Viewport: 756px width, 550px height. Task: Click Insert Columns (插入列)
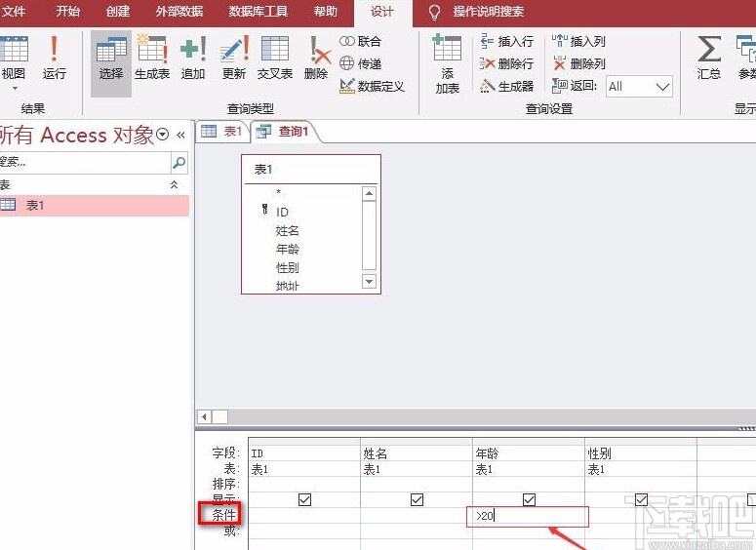click(x=578, y=42)
